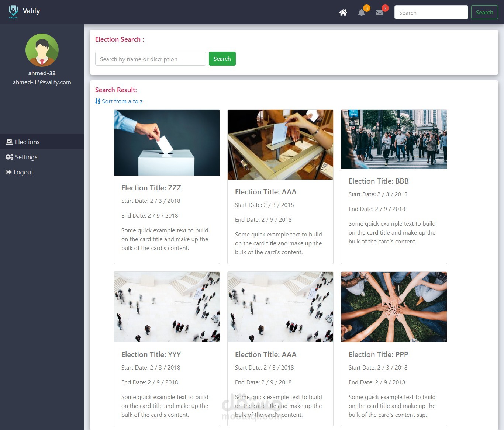Focus the Search by name or discription field

pos(151,59)
